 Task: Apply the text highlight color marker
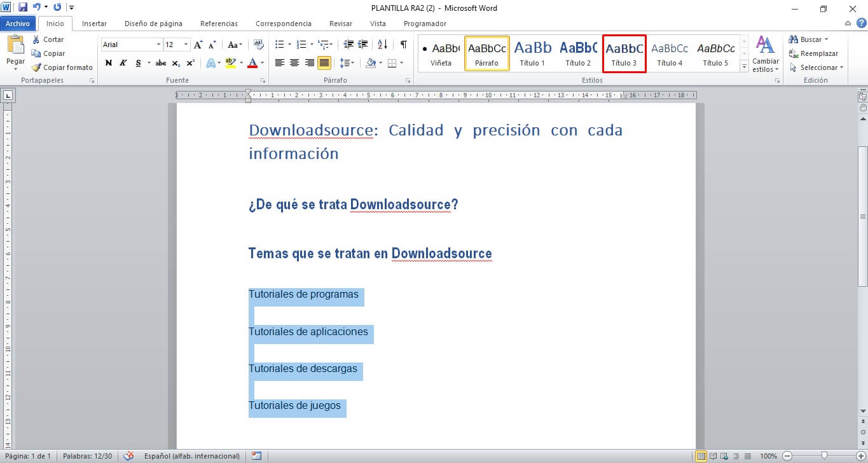tap(230, 63)
